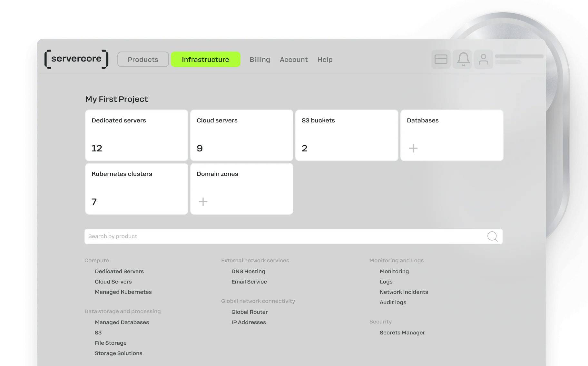Open the Secrets Manager link
Viewport: 588px width, 366px height.
[402, 332]
